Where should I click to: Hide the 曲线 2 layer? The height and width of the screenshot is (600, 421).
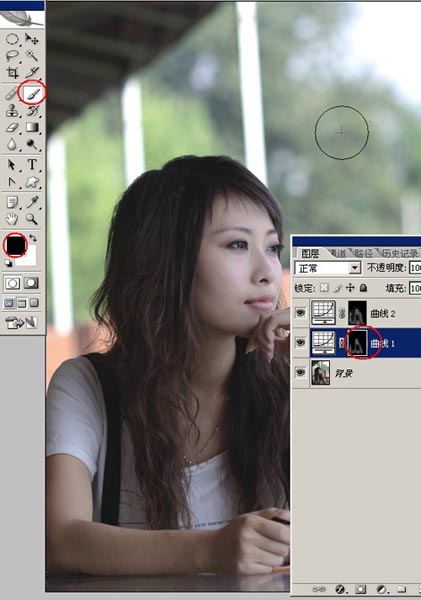pyautogui.click(x=300, y=313)
